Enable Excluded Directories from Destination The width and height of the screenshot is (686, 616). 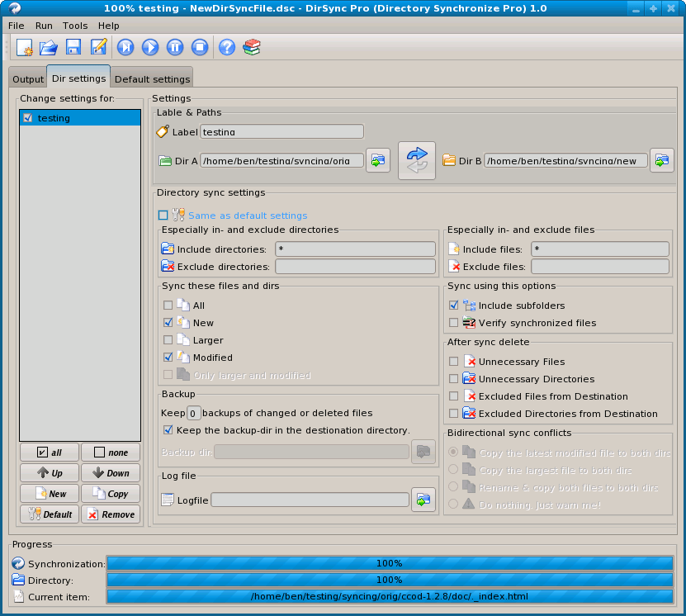click(x=454, y=414)
